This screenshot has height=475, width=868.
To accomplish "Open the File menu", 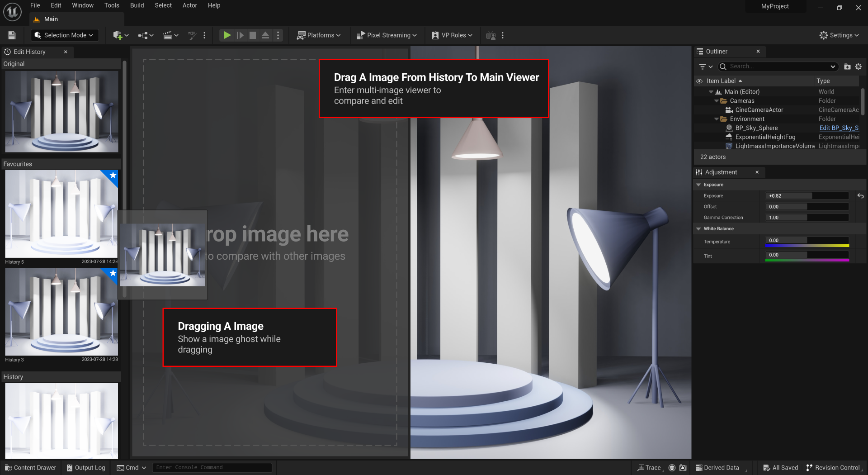I will tap(35, 5).
